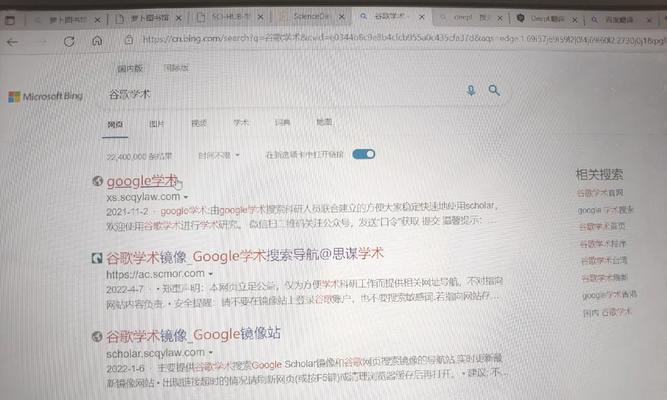
Task: Click the page refresh icon
Action: click(x=69, y=41)
